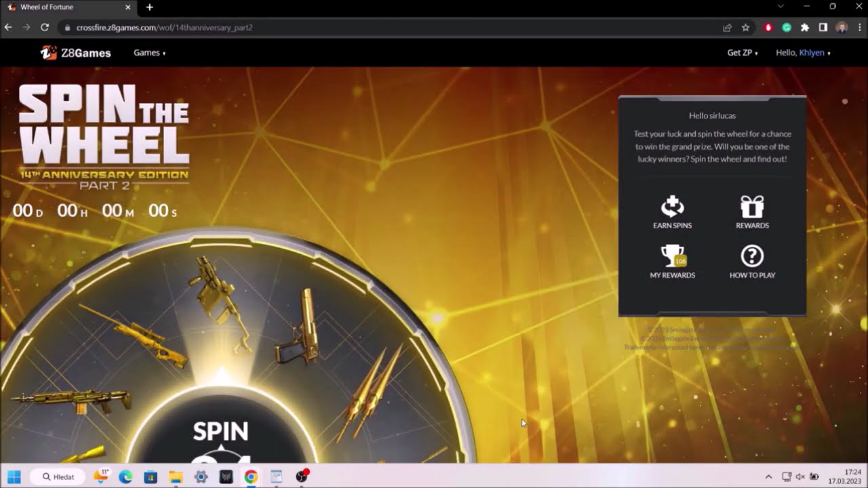Switch to Chrome in the taskbar
Screen dimensions: 868x488
pyautogui.click(x=251, y=477)
